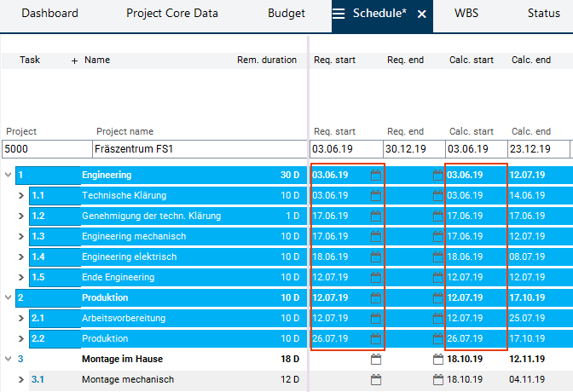The height and width of the screenshot is (392, 573).
Task: Select the Genehmigung der techn. Klärung row
Action: point(151,216)
